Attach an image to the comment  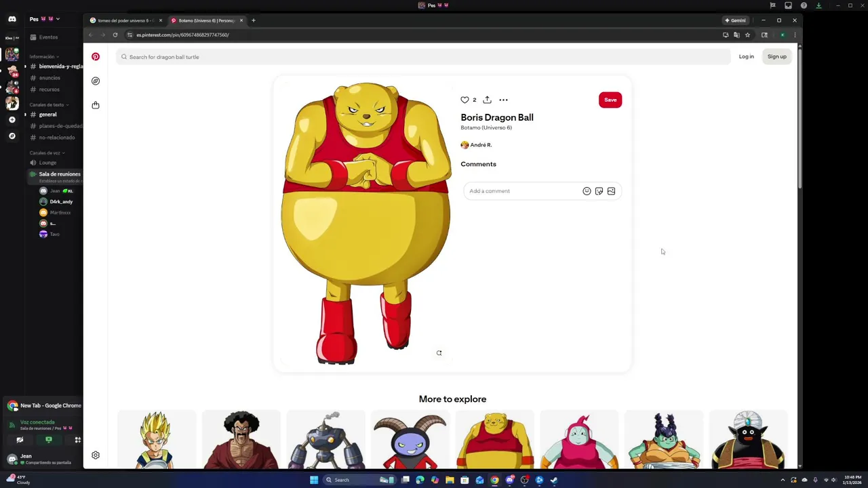click(611, 191)
